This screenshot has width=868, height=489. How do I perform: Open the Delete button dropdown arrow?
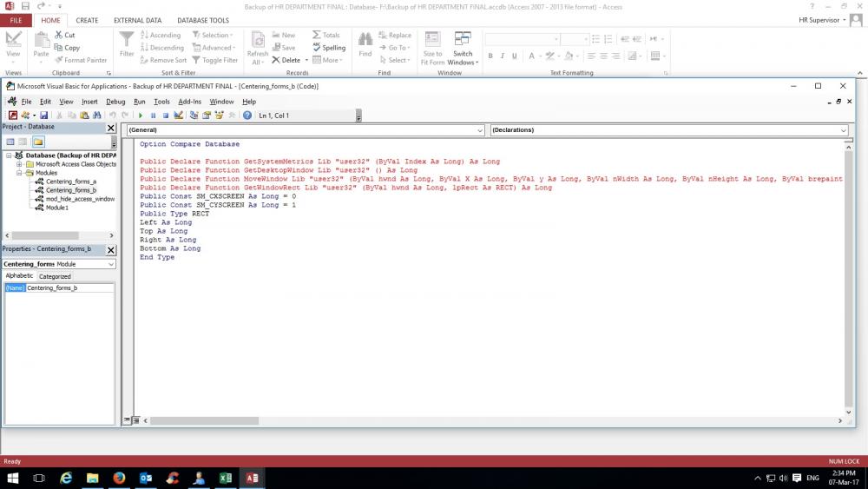coord(306,60)
